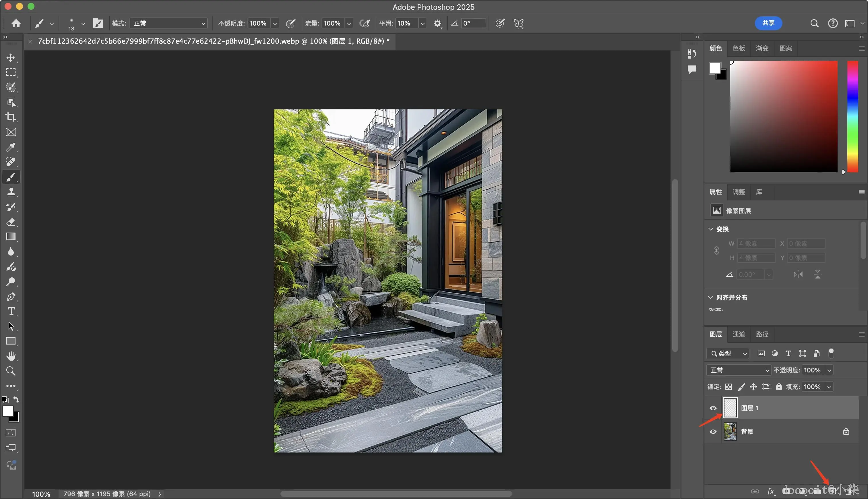Toggle lock transparent pixels icon

point(728,386)
